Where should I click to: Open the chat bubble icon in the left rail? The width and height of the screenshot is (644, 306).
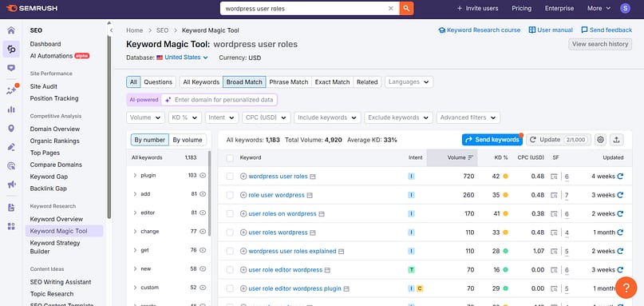click(x=11, y=68)
